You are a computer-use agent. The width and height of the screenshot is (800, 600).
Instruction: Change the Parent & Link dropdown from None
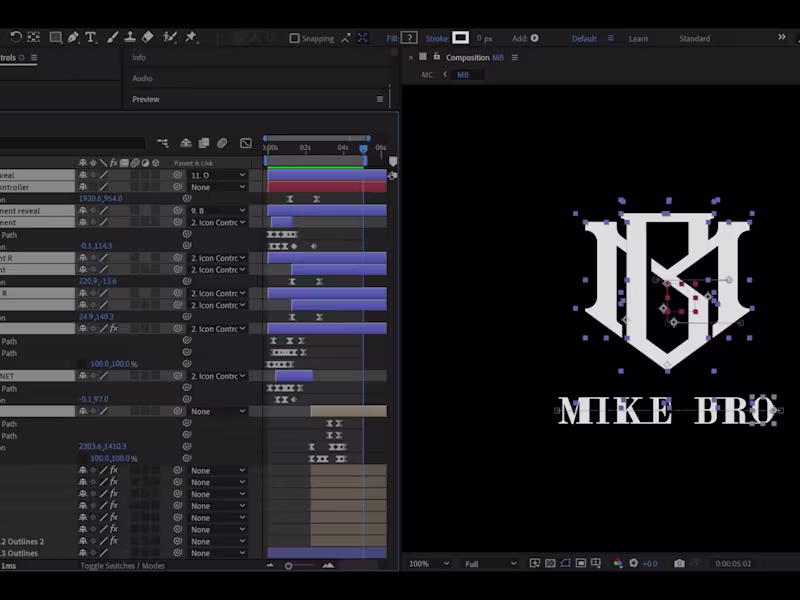(x=215, y=188)
